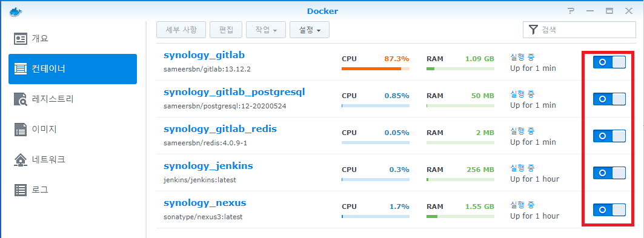Viewport: 644px width, 238px height.
Task: Open the 네트워크 network tab
Action: pos(73,160)
